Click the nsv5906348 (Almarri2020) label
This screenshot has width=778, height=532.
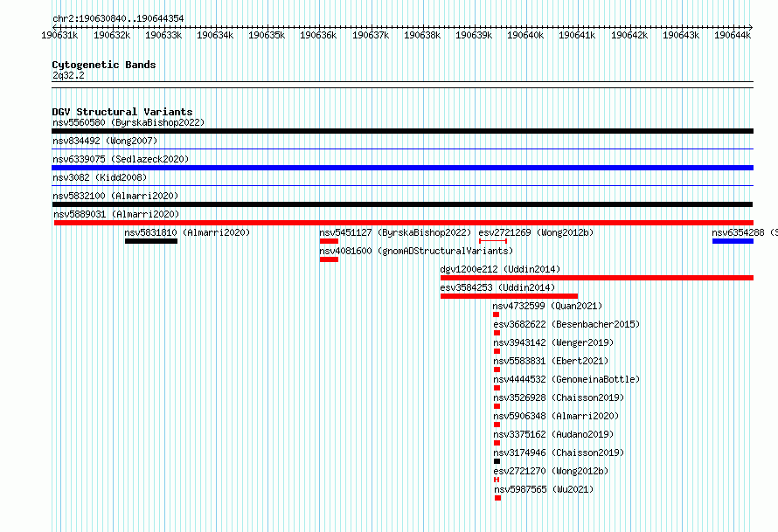click(x=556, y=416)
